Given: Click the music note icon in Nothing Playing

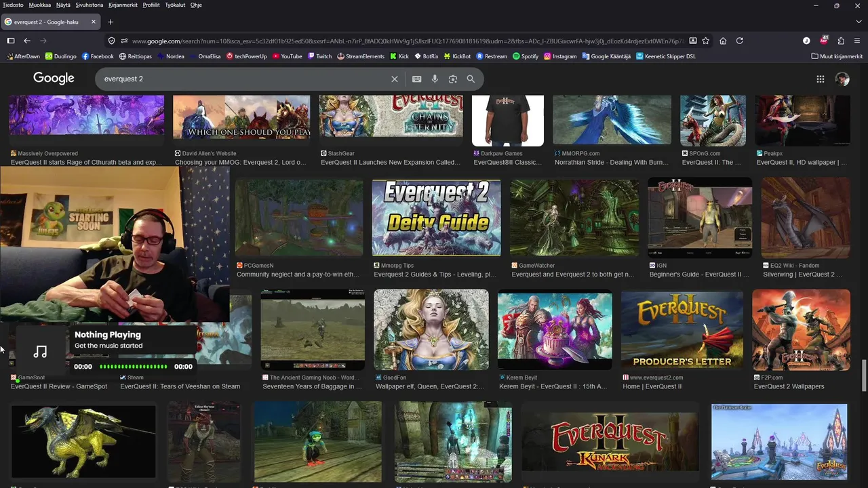Looking at the screenshot, I should [41, 351].
